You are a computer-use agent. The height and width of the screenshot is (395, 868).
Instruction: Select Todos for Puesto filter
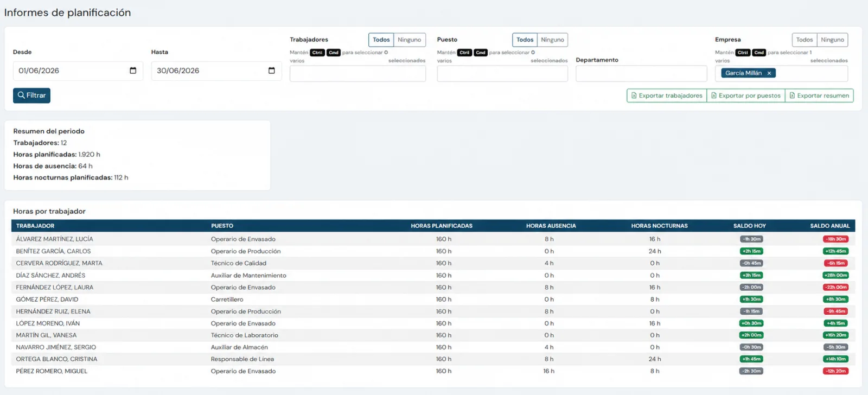[x=525, y=40]
